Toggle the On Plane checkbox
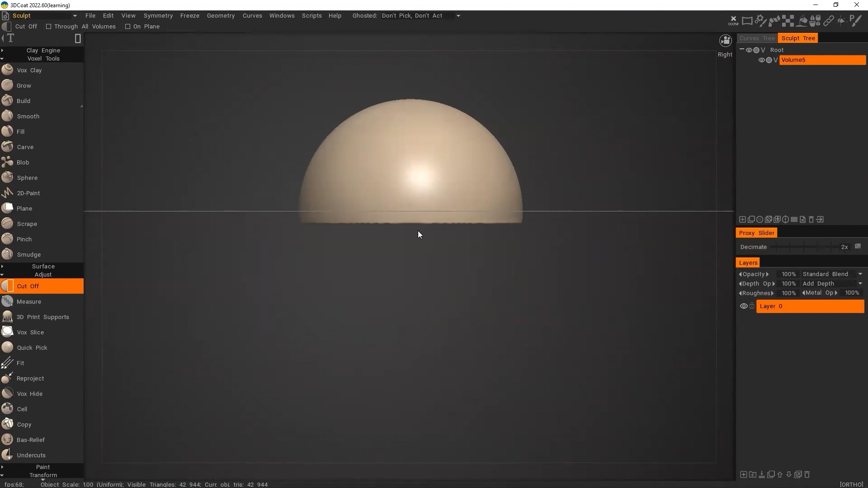The image size is (868, 488). click(128, 27)
